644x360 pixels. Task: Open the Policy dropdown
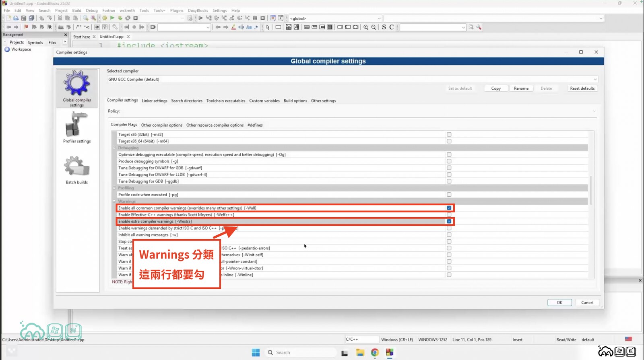tap(352, 111)
